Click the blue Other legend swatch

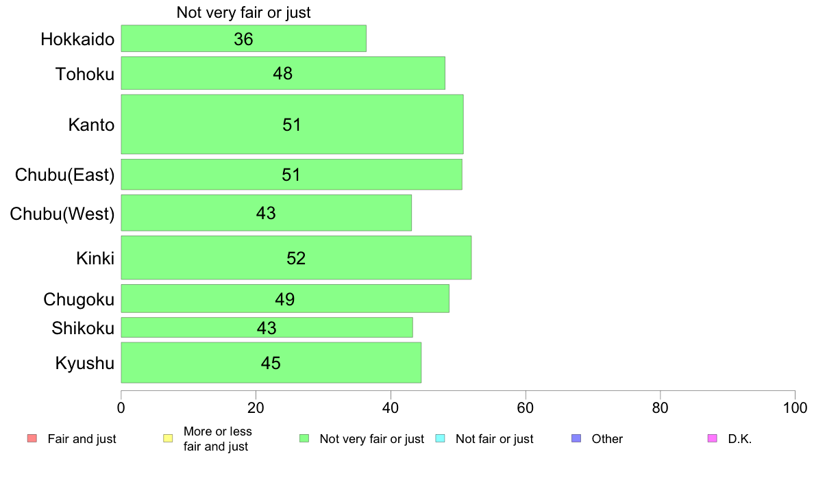pos(576,438)
